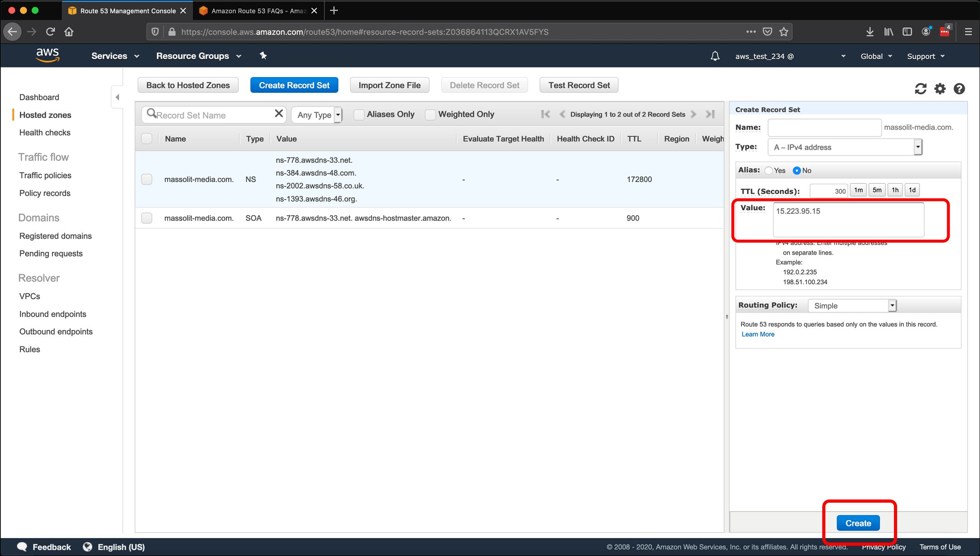
Task: Bookmark this page with the star
Action: pos(784,32)
